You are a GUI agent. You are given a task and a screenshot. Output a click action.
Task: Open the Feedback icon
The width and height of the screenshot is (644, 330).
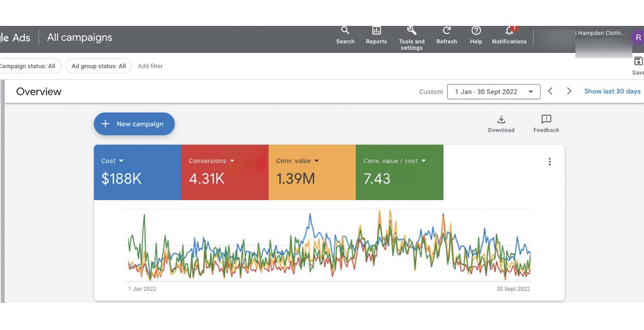pyautogui.click(x=546, y=120)
